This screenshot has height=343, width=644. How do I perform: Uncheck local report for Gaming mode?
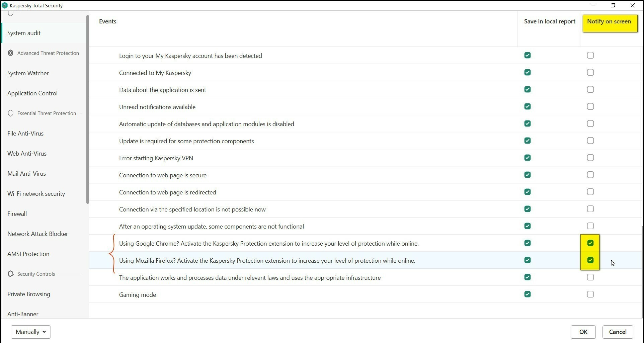(528, 294)
